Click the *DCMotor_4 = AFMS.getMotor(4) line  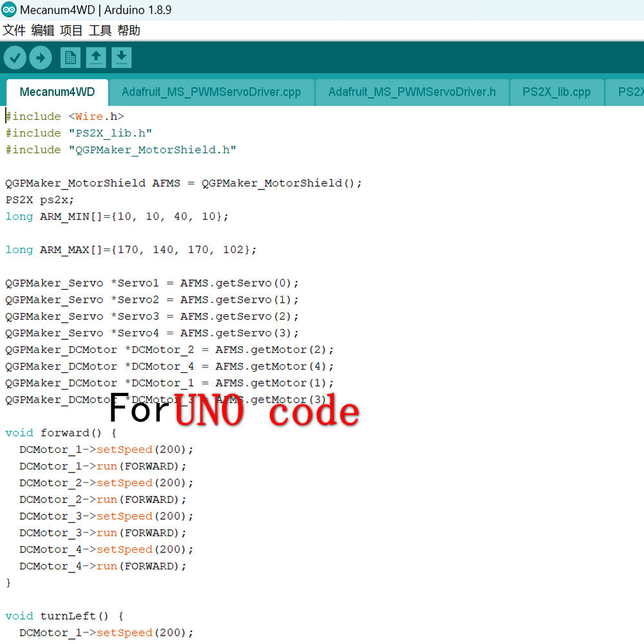pyautogui.click(x=169, y=366)
